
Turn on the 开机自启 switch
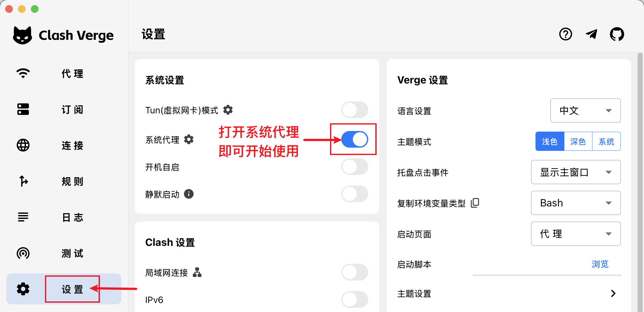click(354, 167)
